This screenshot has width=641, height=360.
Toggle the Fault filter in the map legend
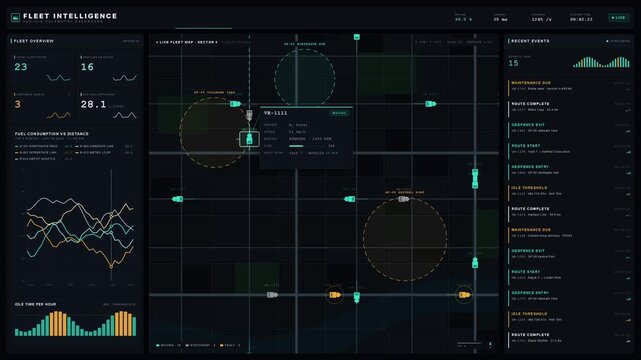click(230, 345)
